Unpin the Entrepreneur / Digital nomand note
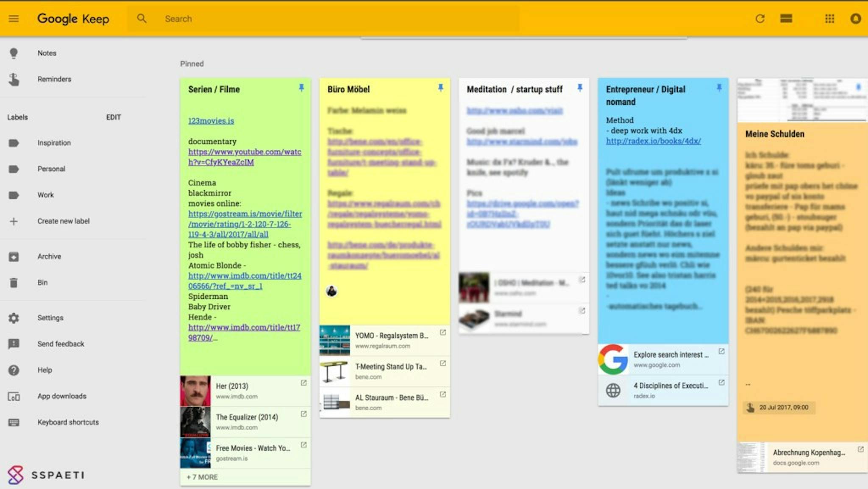Image resolution: width=868 pixels, height=489 pixels. coord(719,88)
